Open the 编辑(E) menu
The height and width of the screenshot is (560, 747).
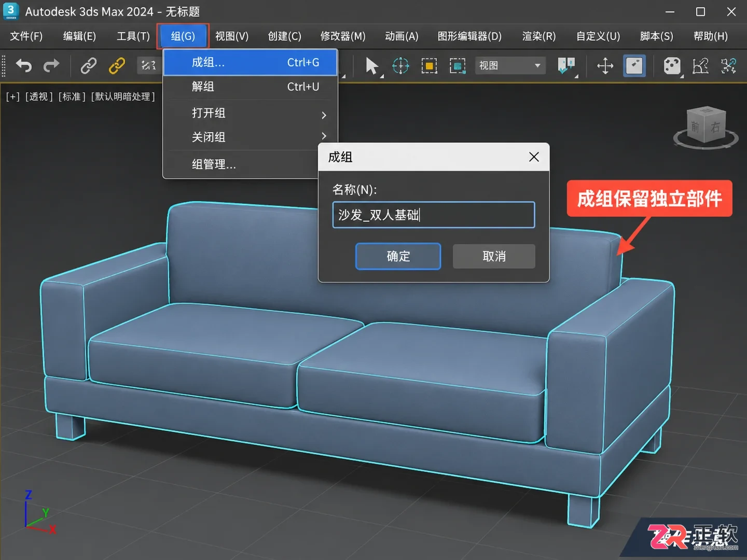tap(79, 36)
